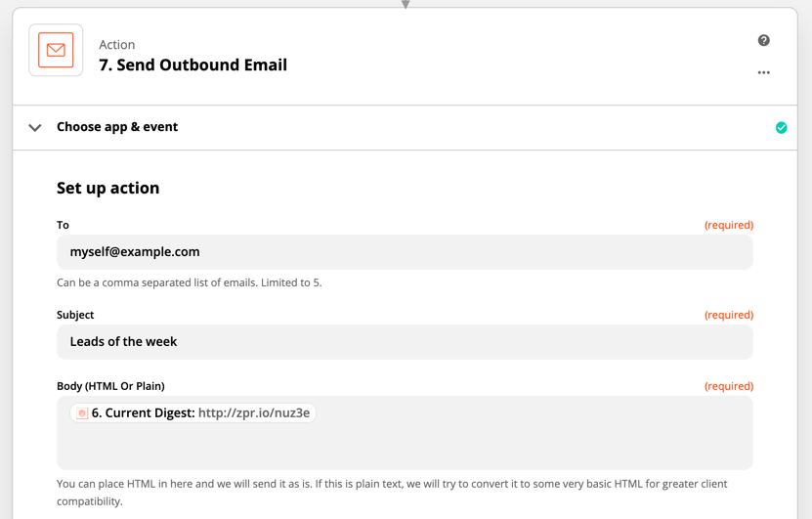Click the zpr.io/nuz3e link text in the pill
Viewport: 812px width, 519px height.
pos(254,412)
